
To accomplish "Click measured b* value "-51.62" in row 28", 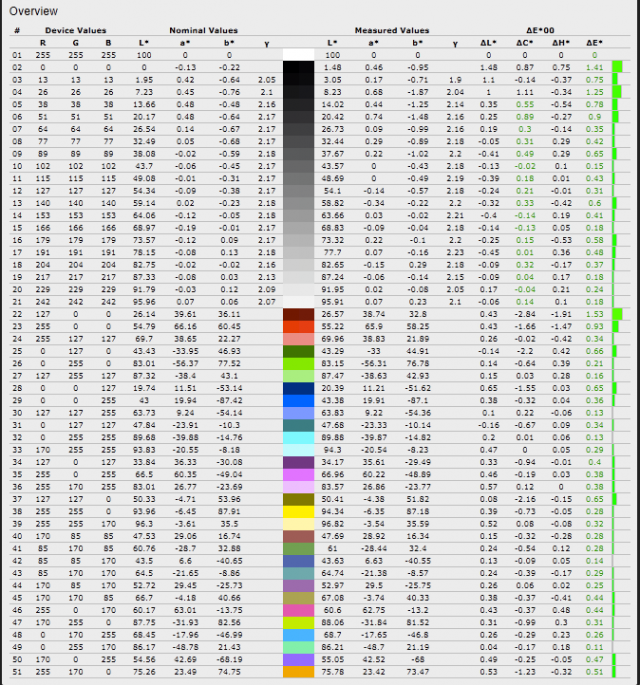I will coord(418,388).
